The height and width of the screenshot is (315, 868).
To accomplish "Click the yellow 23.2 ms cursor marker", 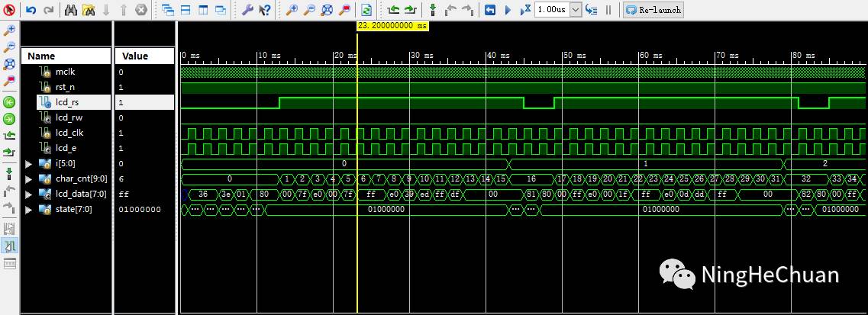I will tap(392, 25).
